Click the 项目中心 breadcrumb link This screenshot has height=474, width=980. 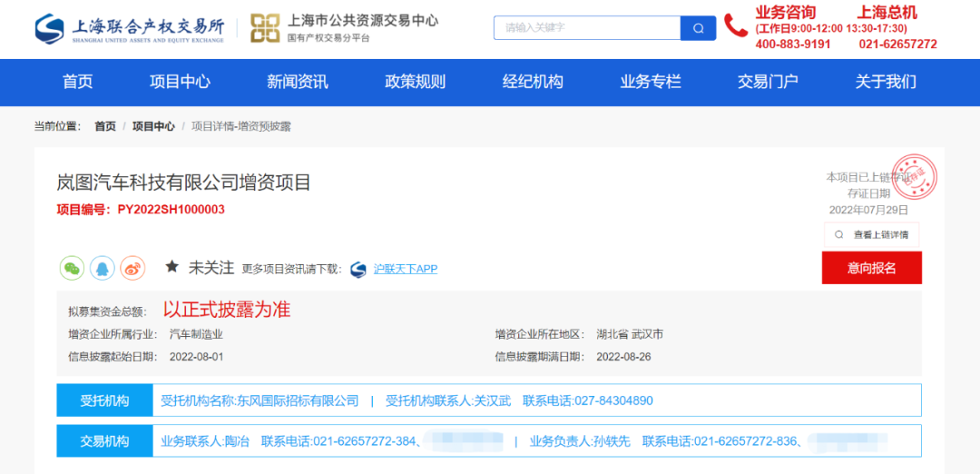[153, 126]
